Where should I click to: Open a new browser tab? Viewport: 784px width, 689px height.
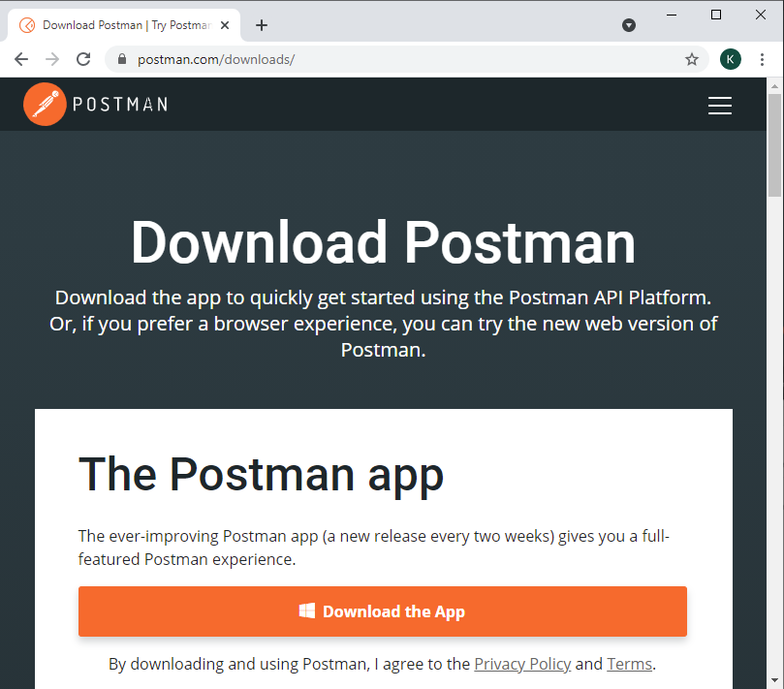[262, 25]
